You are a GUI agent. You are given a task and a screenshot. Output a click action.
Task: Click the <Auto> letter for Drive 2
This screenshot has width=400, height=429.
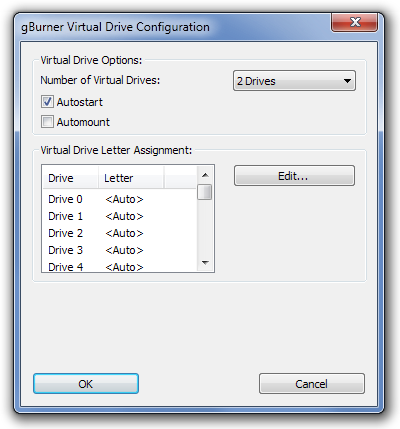tap(124, 233)
